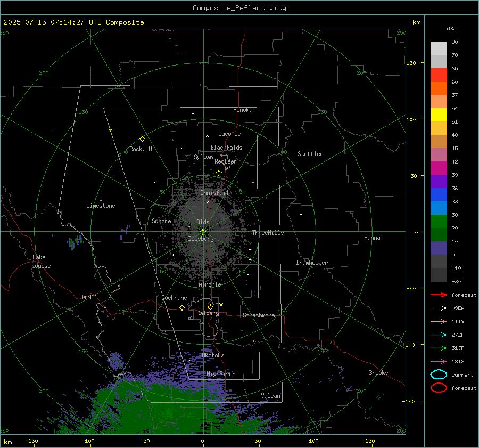Click the white 09EA arrow icon
This screenshot has height=448, width=479.
[x=439, y=308]
